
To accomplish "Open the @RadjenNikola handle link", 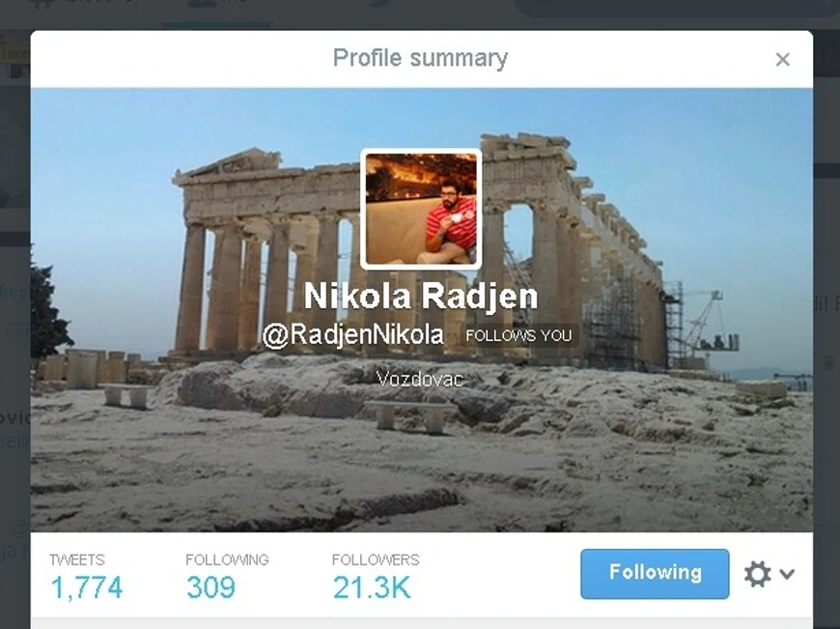I will tap(353, 335).
